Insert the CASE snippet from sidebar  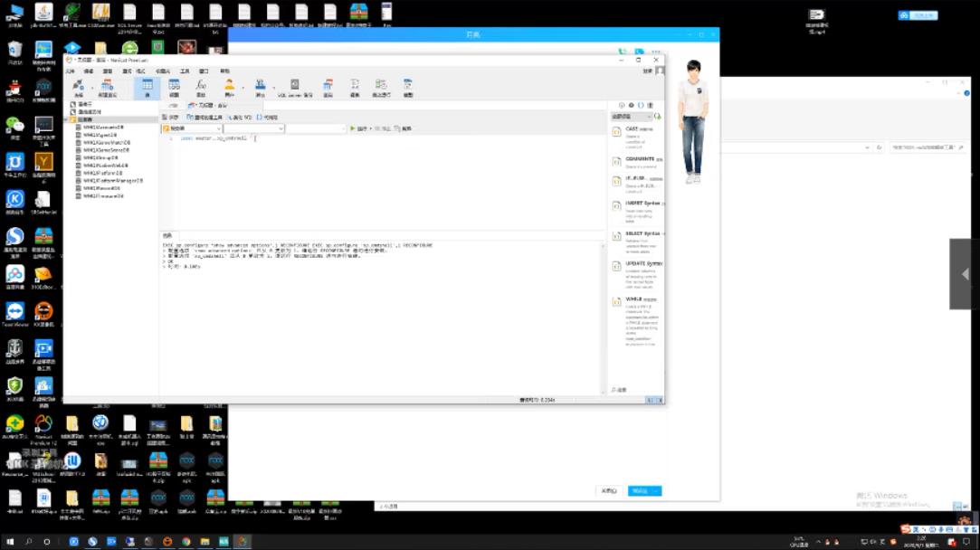pyautogui.click(x=639, y=131)
